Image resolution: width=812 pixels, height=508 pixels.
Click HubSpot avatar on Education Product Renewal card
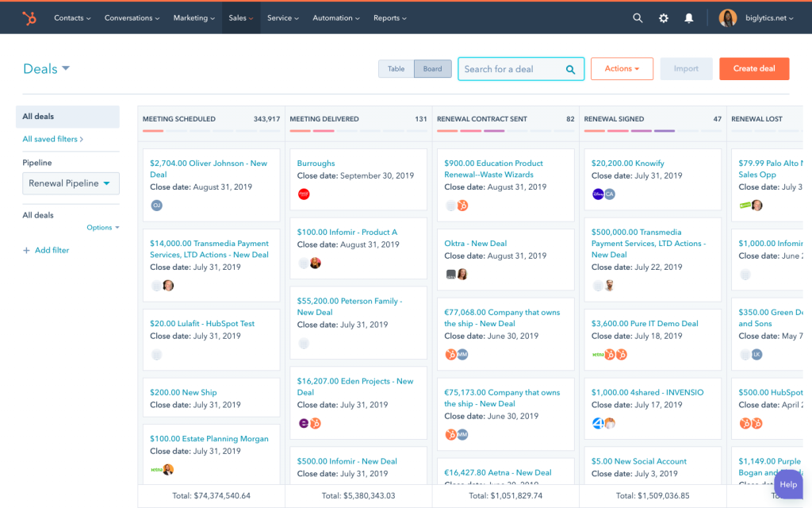coord(462,206)
